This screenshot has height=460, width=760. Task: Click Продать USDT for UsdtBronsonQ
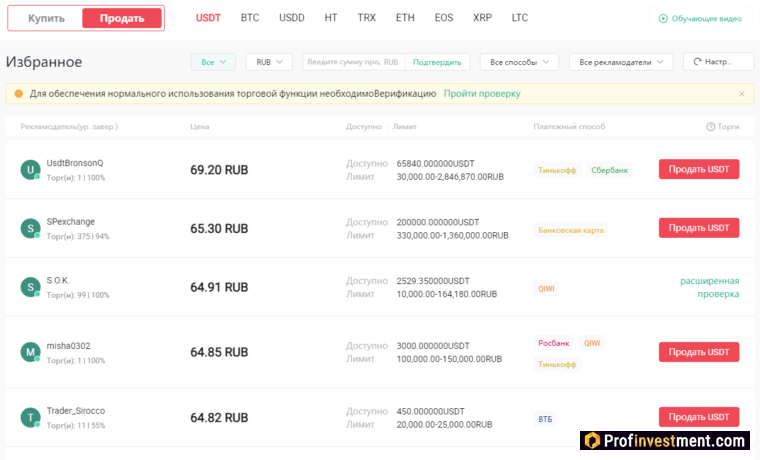(698, 169)
